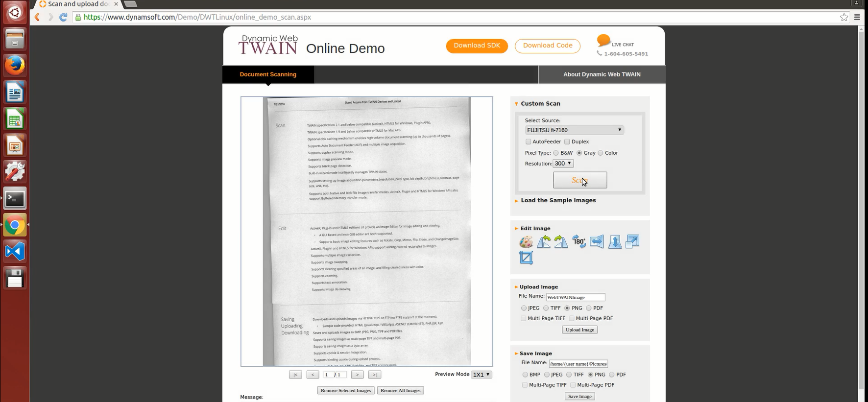Launch Firefox from the Ubuntu dock
Viewport: 868px width, 402px height.
click(x=15, y=66)
